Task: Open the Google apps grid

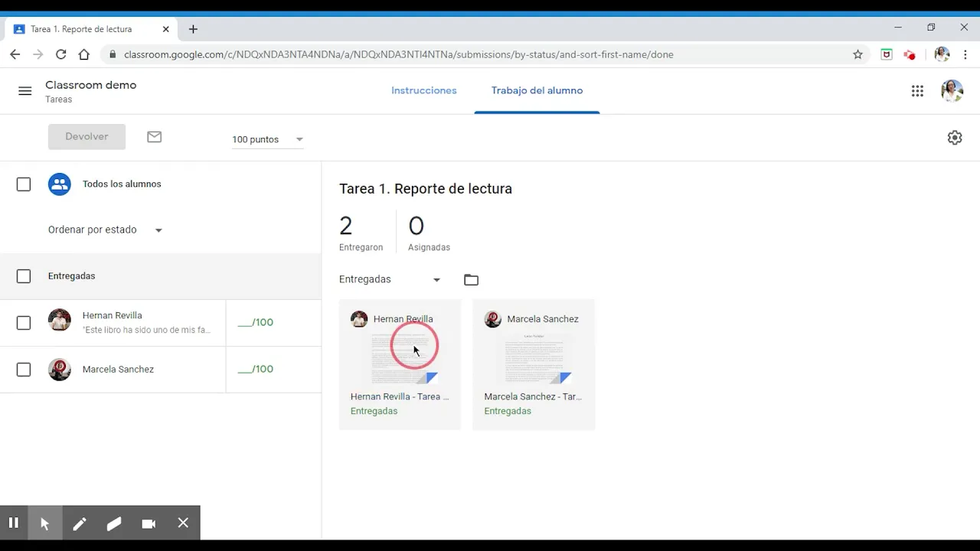Action: coord(917,91)
